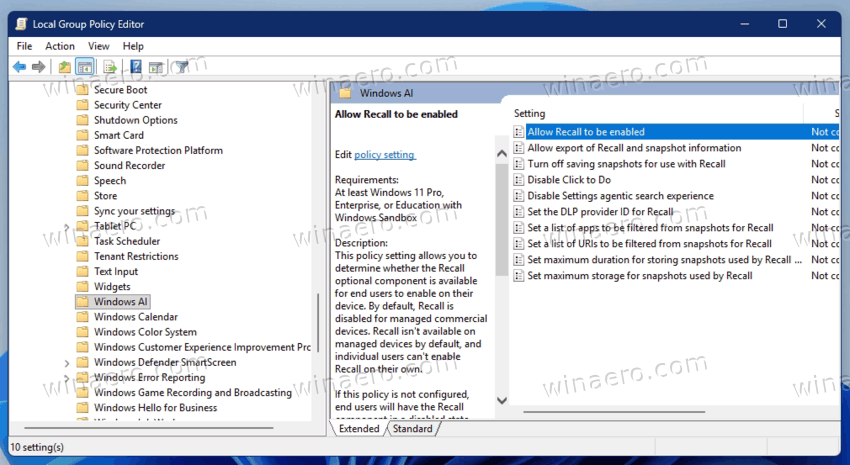The image size is (850, 465).
Task: Click the Export List toolbar icon
Action: coord(110,67)
